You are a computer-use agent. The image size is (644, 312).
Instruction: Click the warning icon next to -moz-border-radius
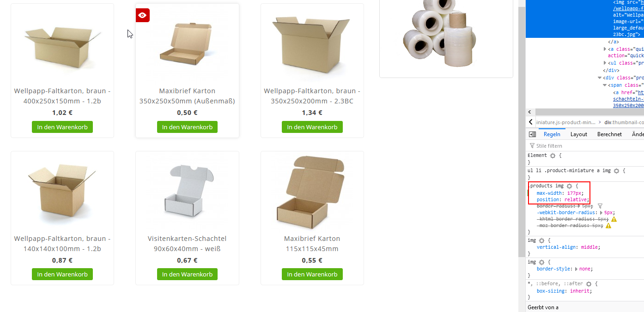point(608,226)
